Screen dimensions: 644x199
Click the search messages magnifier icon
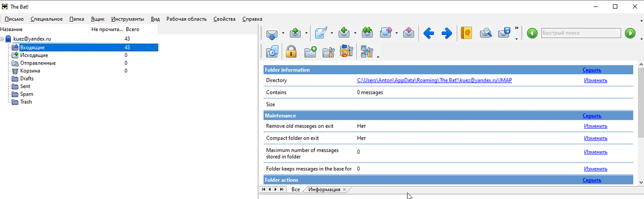[x=486, y=33]
